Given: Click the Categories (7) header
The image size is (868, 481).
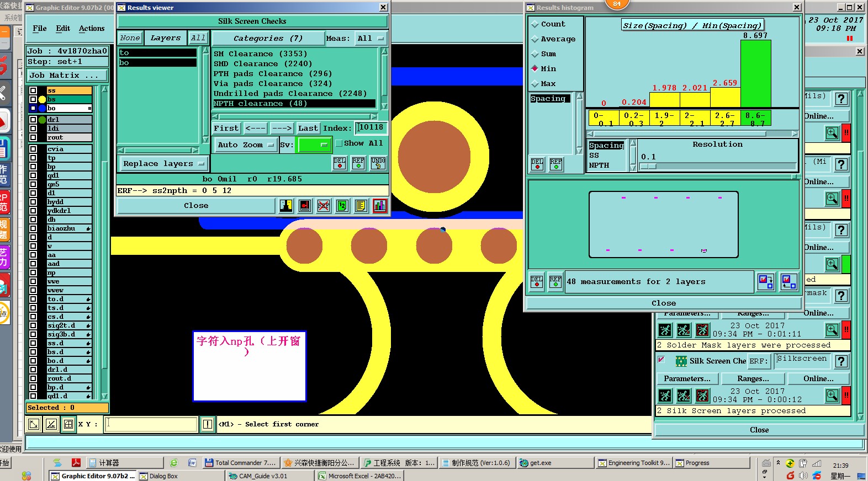Looking at the screenshot, I should pyautogui.click(x=268, y=39).
